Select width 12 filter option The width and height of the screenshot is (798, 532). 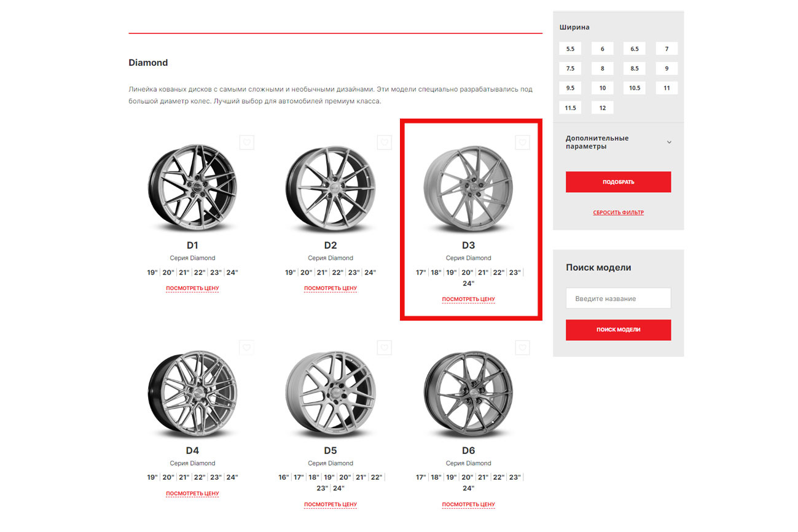[x=602, y=108]
